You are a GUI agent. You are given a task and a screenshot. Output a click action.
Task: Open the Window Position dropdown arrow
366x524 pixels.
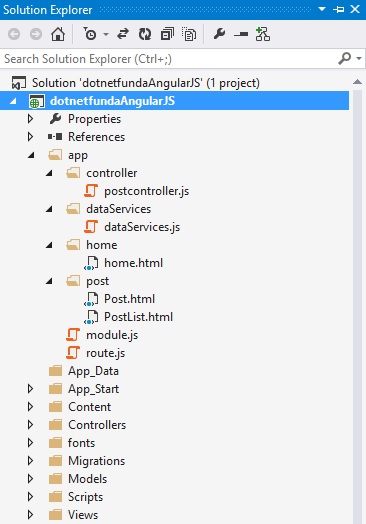[x=322, y=9]
